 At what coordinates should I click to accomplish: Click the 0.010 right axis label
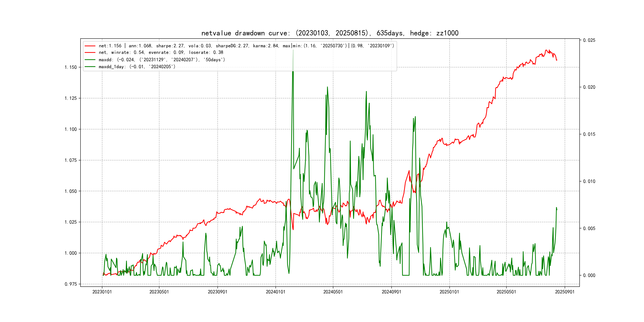(x=589, y=181)
